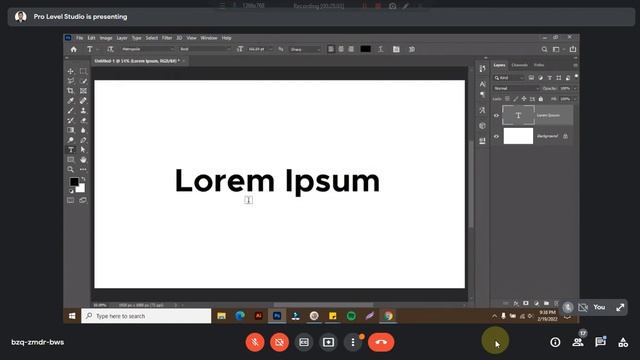Open the Edit Toolbar three-dots button
This screenshot has height=360, width=640.
[83, 169]
